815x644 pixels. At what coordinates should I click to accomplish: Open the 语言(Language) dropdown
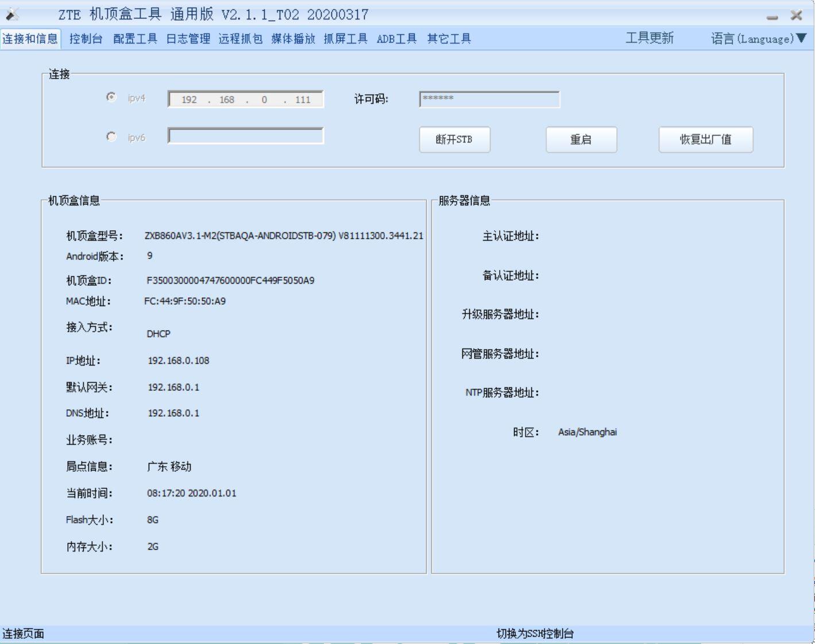(x=759, y=38)
